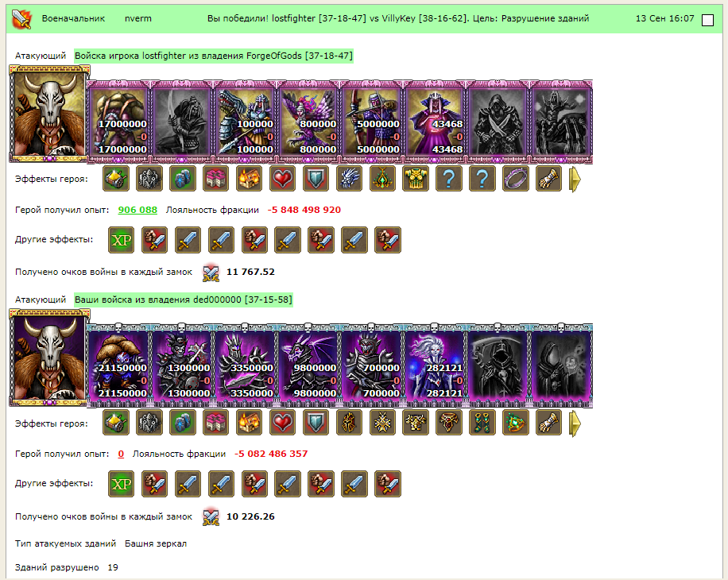728x580 pixels.
Task: Click the red heart effect icon of lostfighter's hero
Action: (x=282, y=179)
